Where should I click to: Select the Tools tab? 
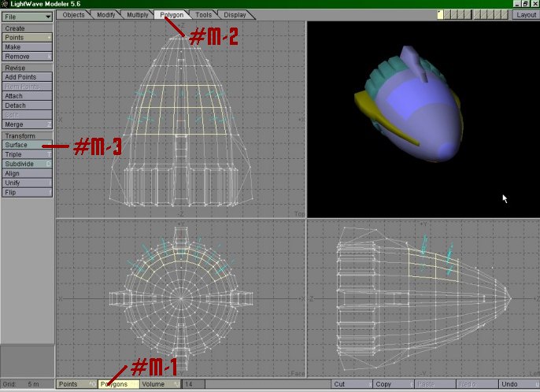click(x=203, y=14)
